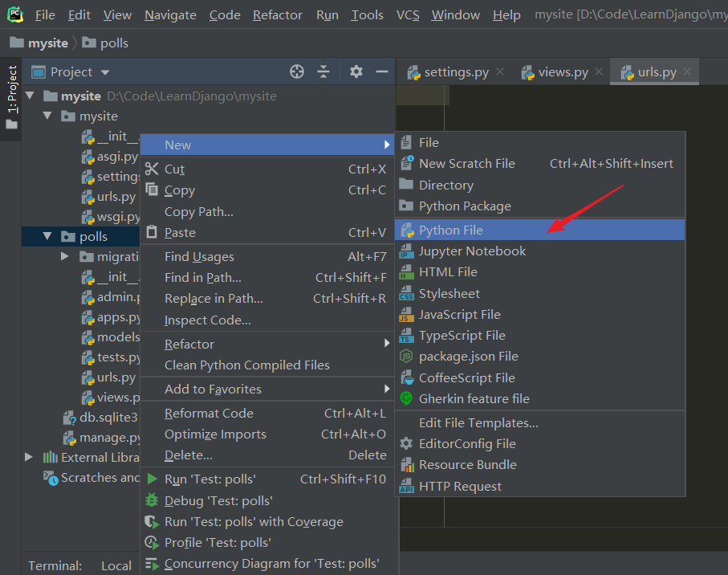Click the HTTP Request API icon
The image size is (728, 575).
pos(406,486)
